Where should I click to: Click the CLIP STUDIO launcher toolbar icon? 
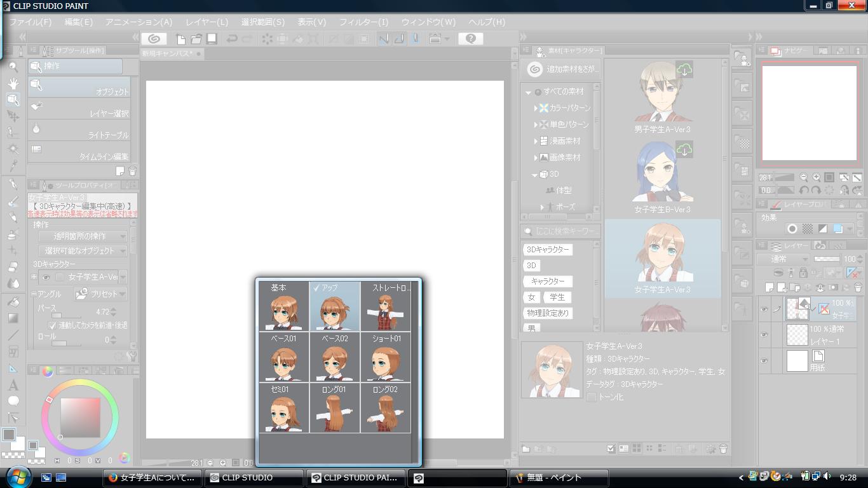coord(153,39)
